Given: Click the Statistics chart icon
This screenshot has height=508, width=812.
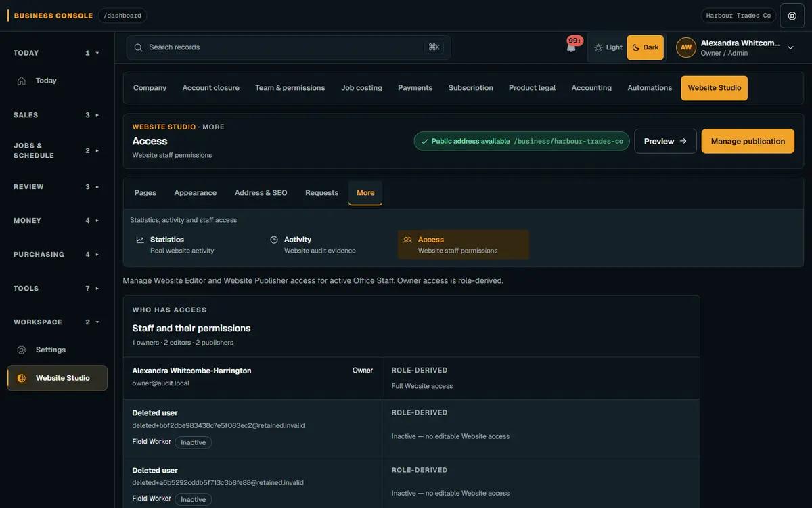Looking at the screenshot, I should (140, 240).
